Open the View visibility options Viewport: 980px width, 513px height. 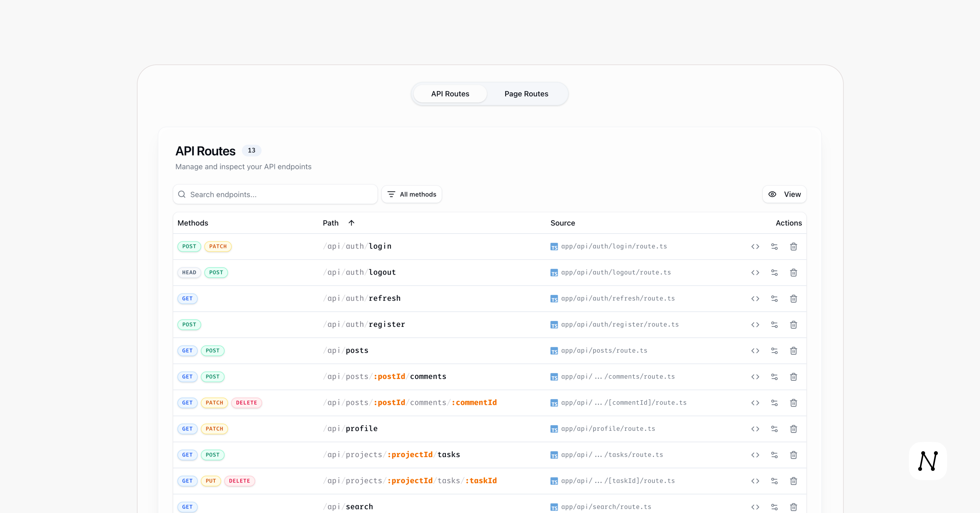point(784,194)
